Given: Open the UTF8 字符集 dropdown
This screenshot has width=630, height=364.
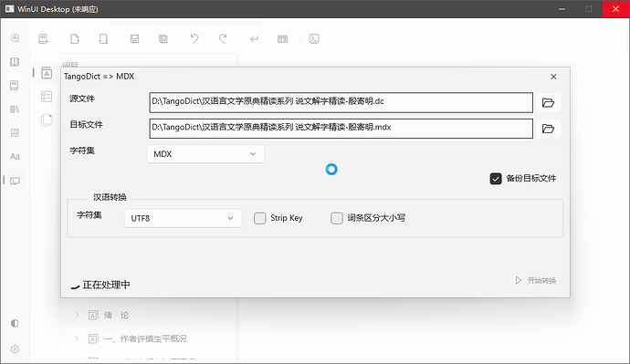Looking at the screenshot, I should pyautogui.click(x=184, y=219).
